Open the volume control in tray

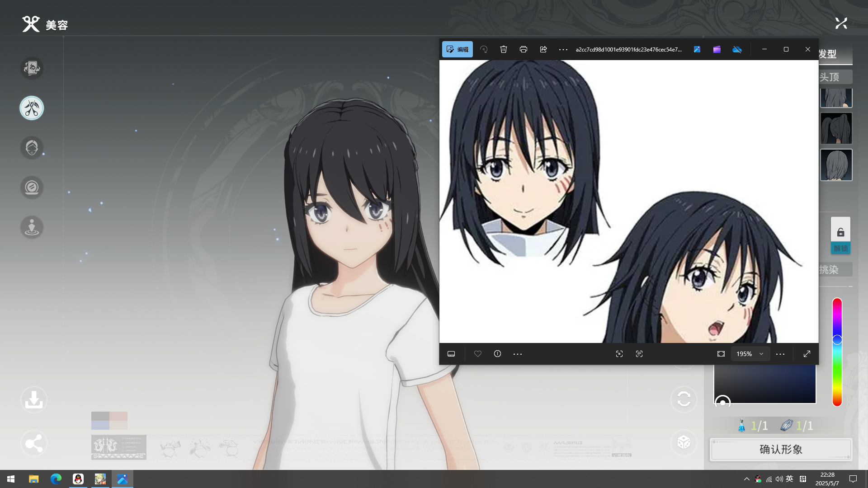(779, 479)
